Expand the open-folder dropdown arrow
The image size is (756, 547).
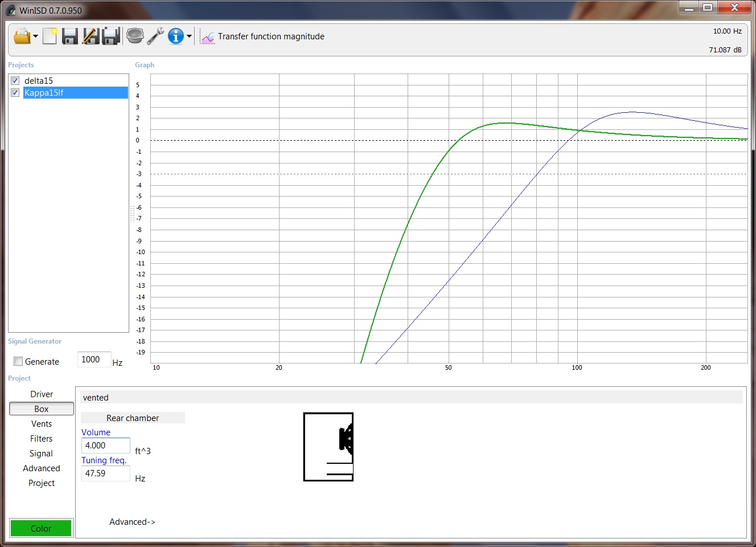35,36
